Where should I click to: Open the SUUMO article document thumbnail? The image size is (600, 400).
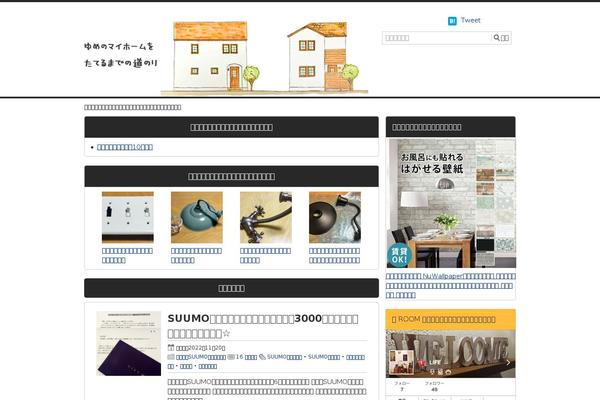click(x=129, y=343)
